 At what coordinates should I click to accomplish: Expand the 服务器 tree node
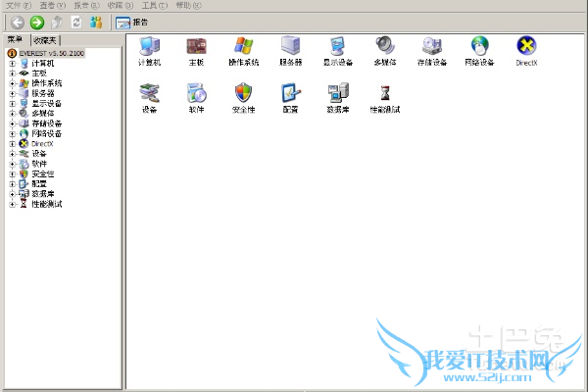tap(12, 93)
